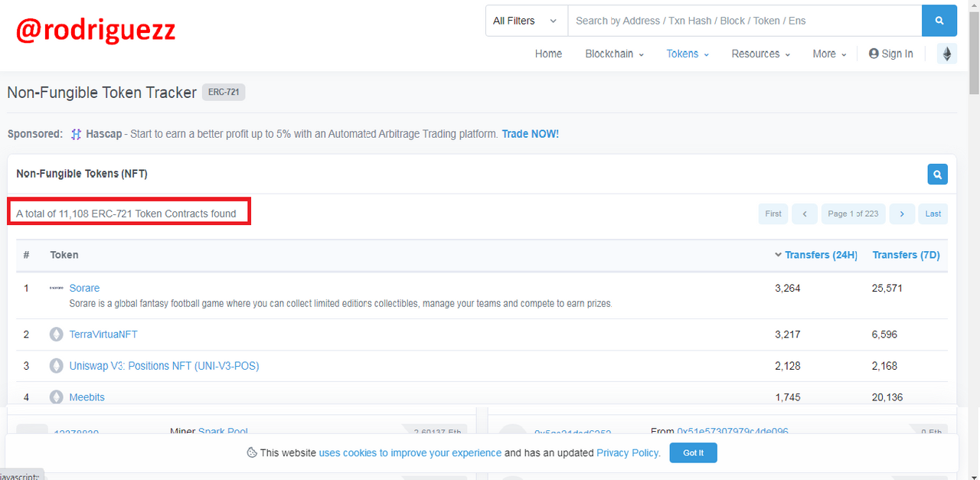Click the Got It cookie button
The width and height of the screenshot is (980, 480).
[693, 452]
